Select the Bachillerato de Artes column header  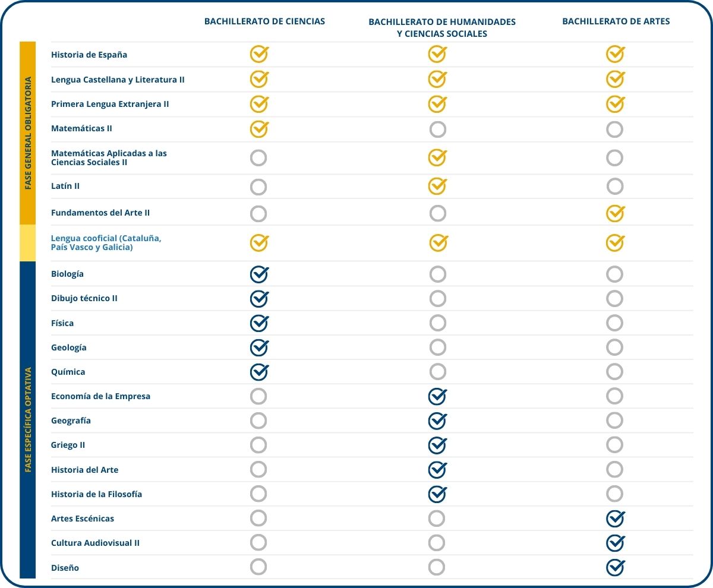[x=616, y=21]
